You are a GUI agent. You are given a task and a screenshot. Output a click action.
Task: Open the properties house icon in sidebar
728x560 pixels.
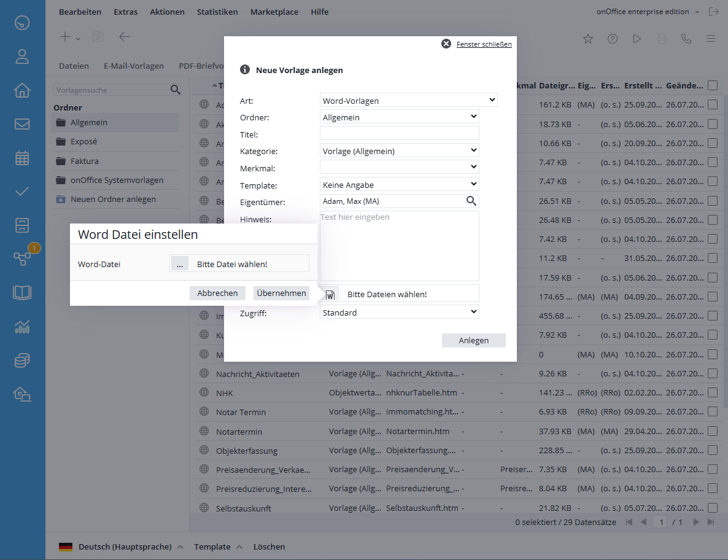[22, 90]
